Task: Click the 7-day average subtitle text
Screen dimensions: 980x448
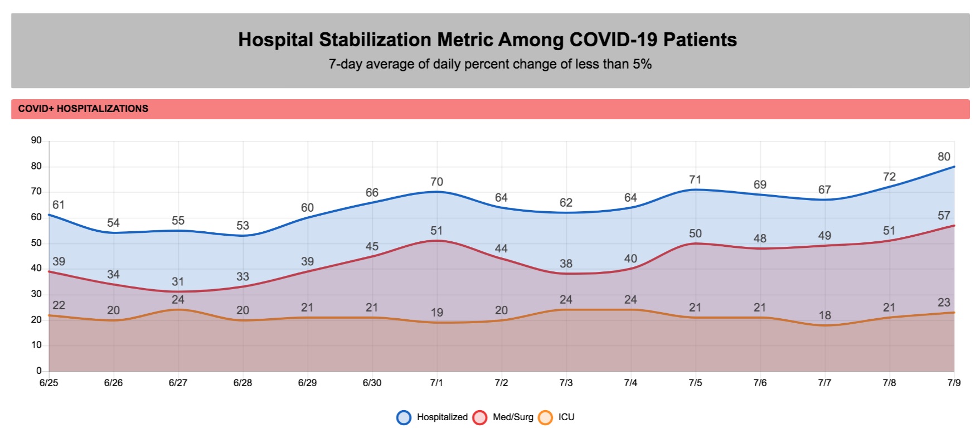Action: (x=490, y=64)
